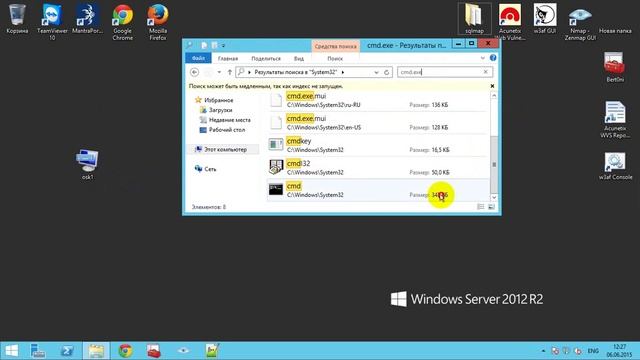The image size is (640, 360).
Task: Select the cmdkey search result
Action: (378, 145)
